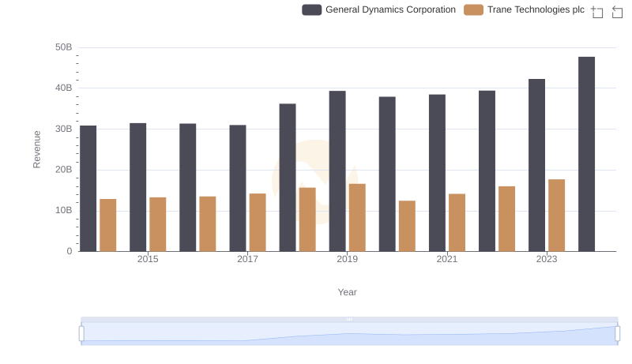The width and height of the screenshot is (632, 364).
Task: Click the 30B y-axis label
Action: (64, 129)
